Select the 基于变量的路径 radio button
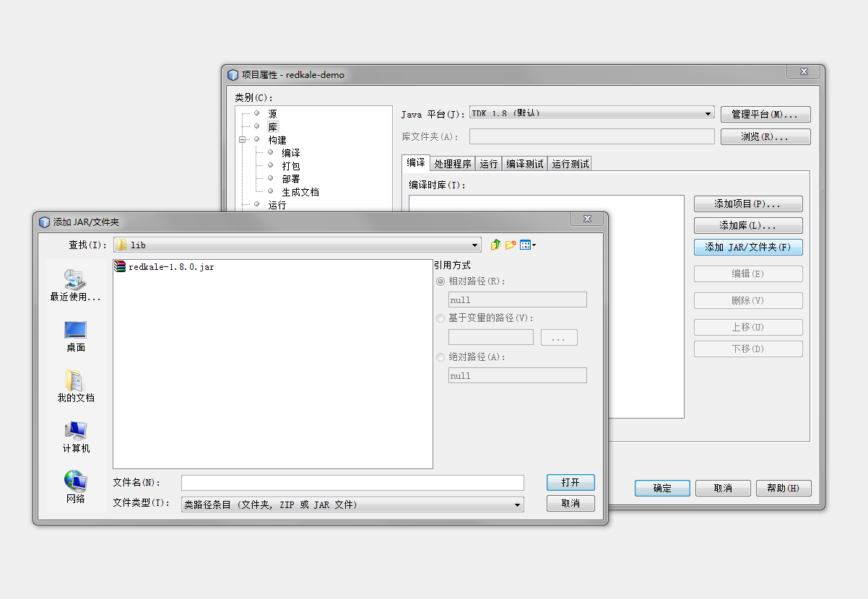 (440, 318)
